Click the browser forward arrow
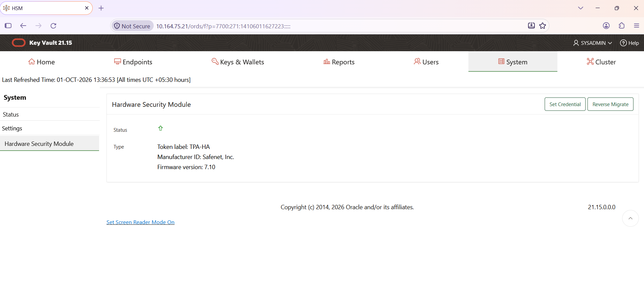 click(38, 26)
